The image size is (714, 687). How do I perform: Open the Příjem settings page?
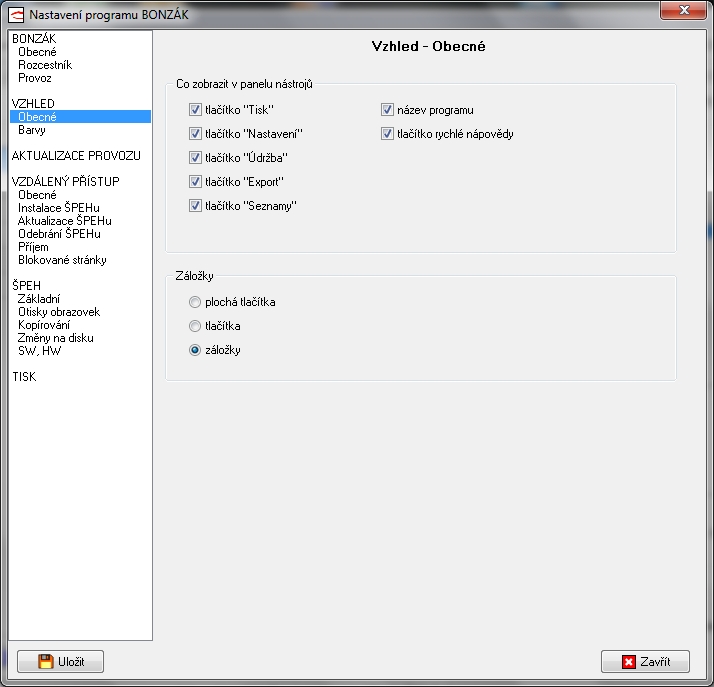(x=33, y=247)
